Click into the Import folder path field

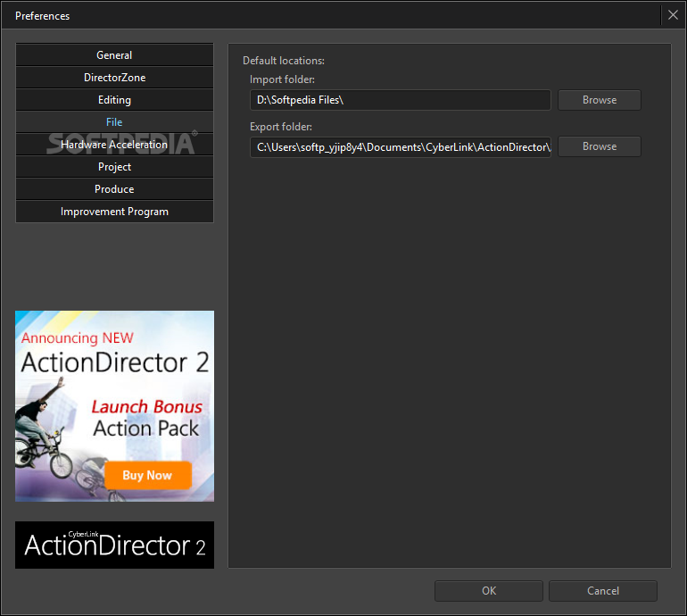pyautogui.click(x=400, y=100)
